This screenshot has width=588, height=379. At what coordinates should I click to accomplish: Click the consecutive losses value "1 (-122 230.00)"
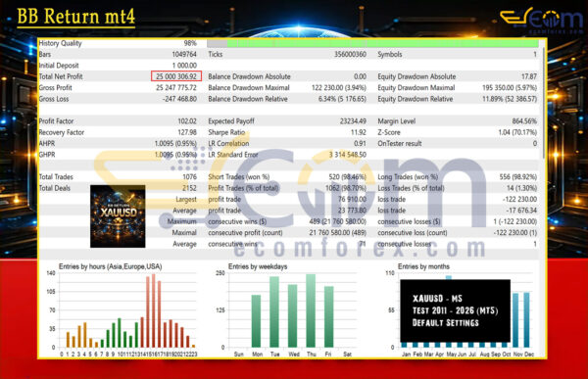(x=515, y=221)
